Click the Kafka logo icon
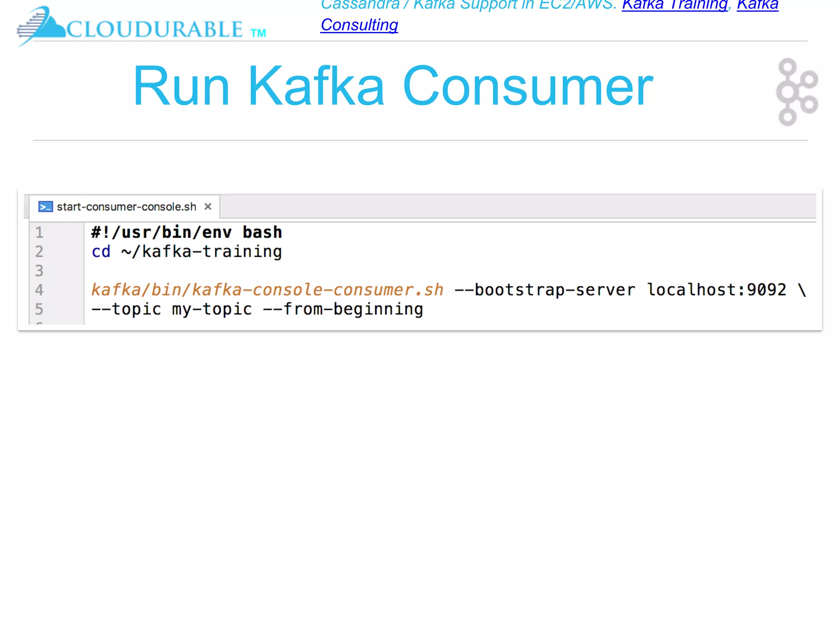The height and width of the screenshot is (630, 840). [x=797, y=92]
